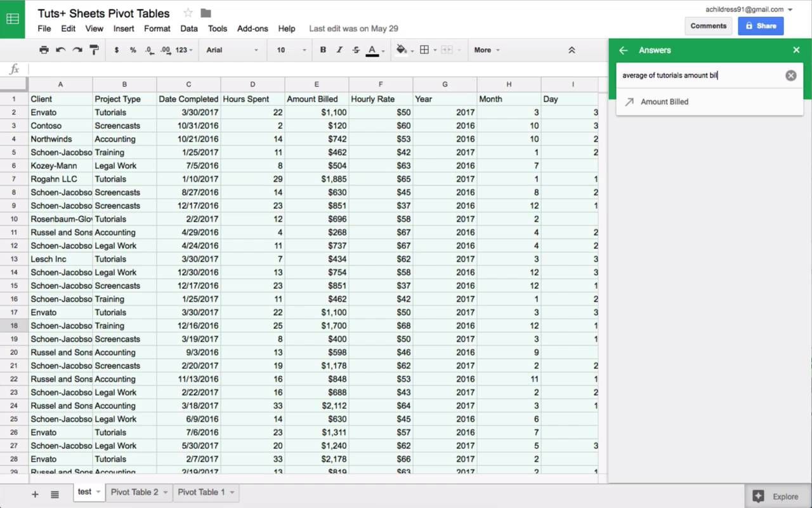Open fill color picker
The width and height of the screenshot is (812, 508).
coord(404,50)
